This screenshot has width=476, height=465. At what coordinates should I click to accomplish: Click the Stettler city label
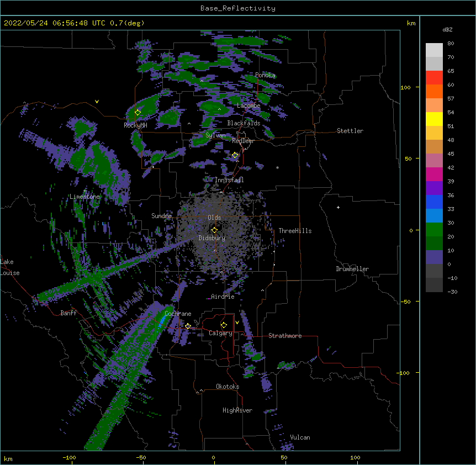(350, 131)
